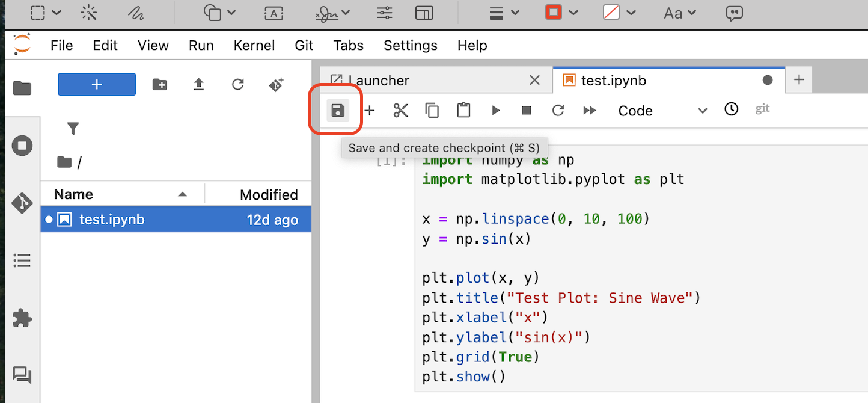Open the Extension Manager puzzle icon

click(22, 318)
